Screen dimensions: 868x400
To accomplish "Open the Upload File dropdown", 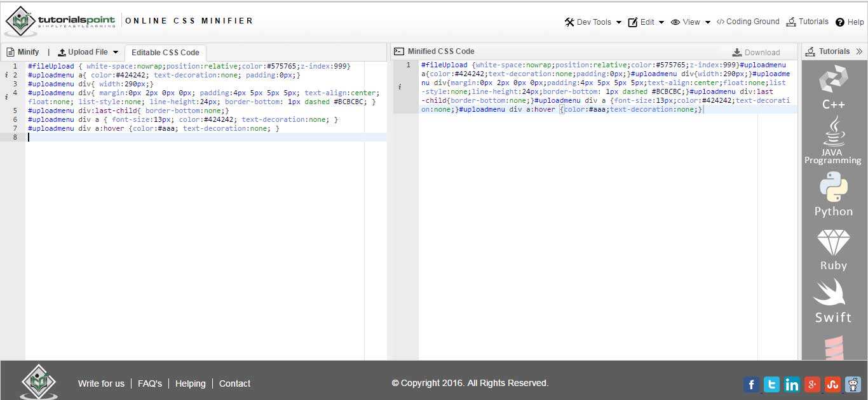I will (x=88, y=52).
